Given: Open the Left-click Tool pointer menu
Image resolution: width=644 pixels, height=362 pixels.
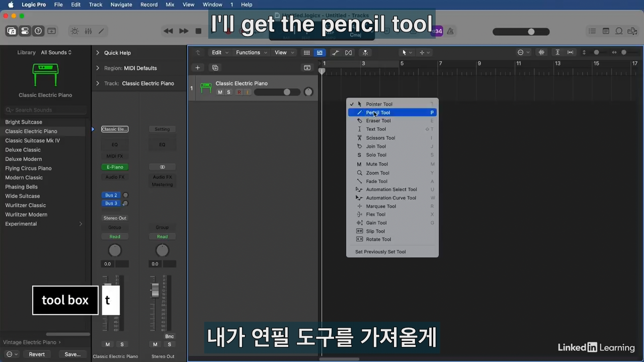Looking at the screenshot, I should pos(407,52).
